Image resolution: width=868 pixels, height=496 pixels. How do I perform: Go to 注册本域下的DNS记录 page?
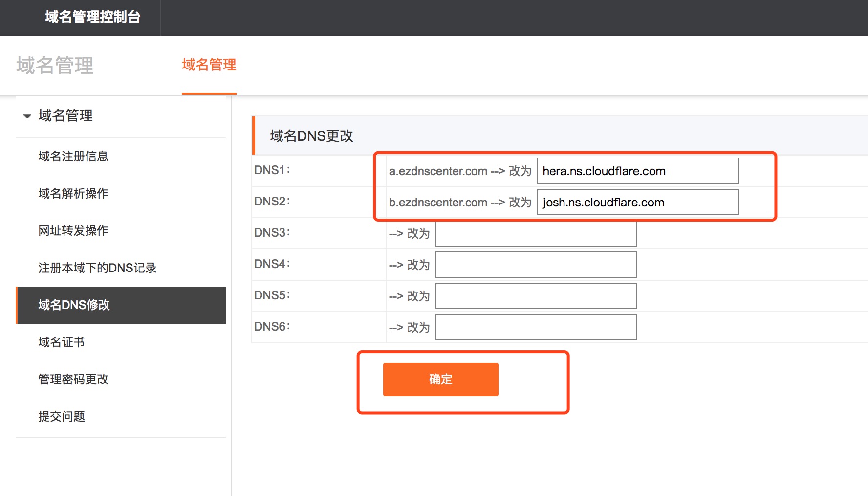coord(97,268)
